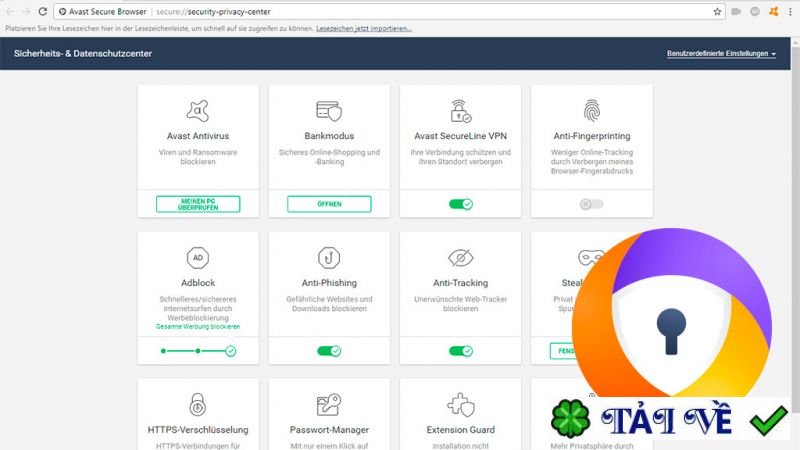The image size is (800, 450).
Task: Click the ÖFFNEN button under Bankmodus
Action: [x=329, y=204]
